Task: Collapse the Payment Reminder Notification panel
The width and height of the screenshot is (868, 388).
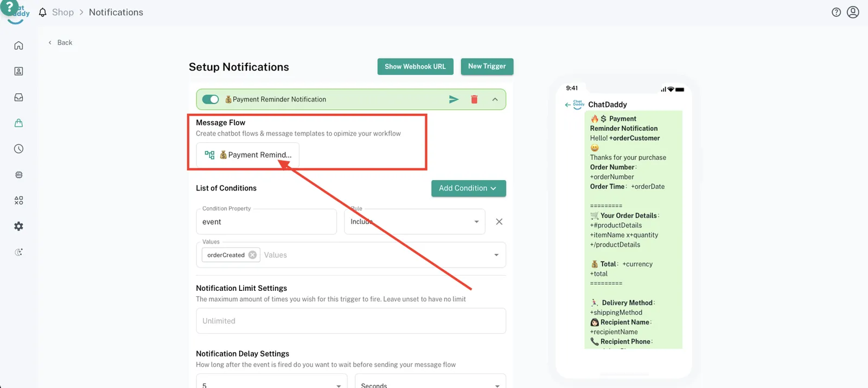Action: pyautogui.click(x=495, y=99)
